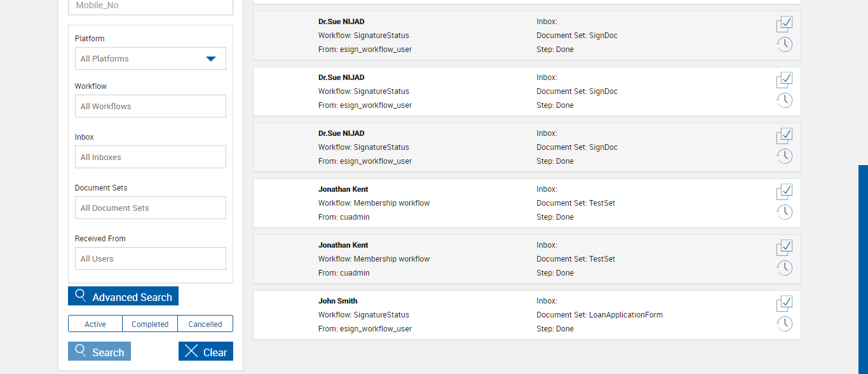Click the document-check icon in the upper Jonathan Kent row
The width and height of the screenshot is (868, 374).
pos(785,191)
